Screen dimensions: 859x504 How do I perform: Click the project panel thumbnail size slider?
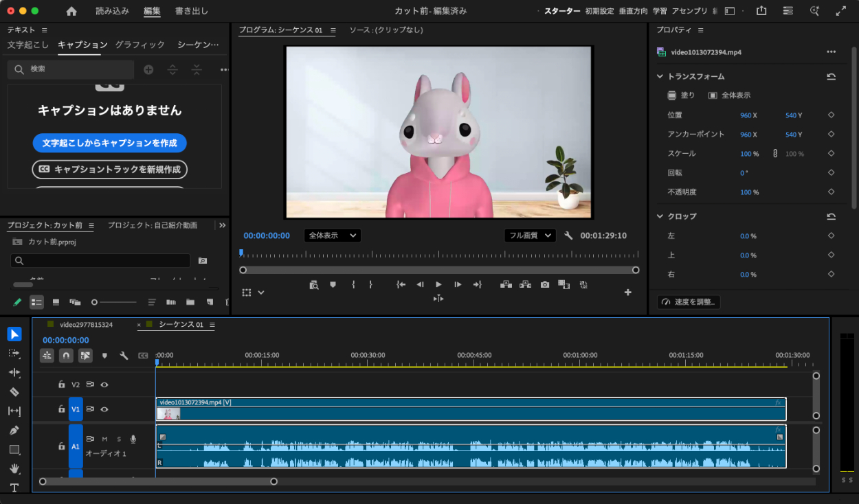96,302
